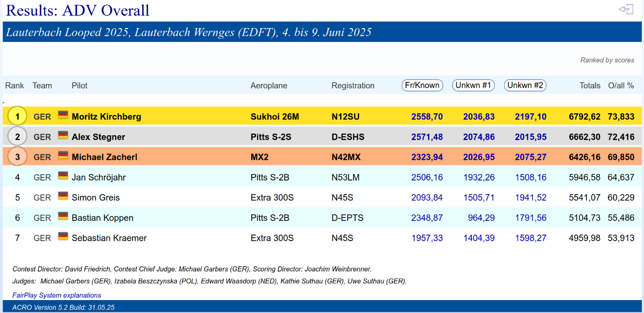This screenshot has height=313, width=644.
Task: Click registration D-ESHS
Action: click(x=349, y=137)
